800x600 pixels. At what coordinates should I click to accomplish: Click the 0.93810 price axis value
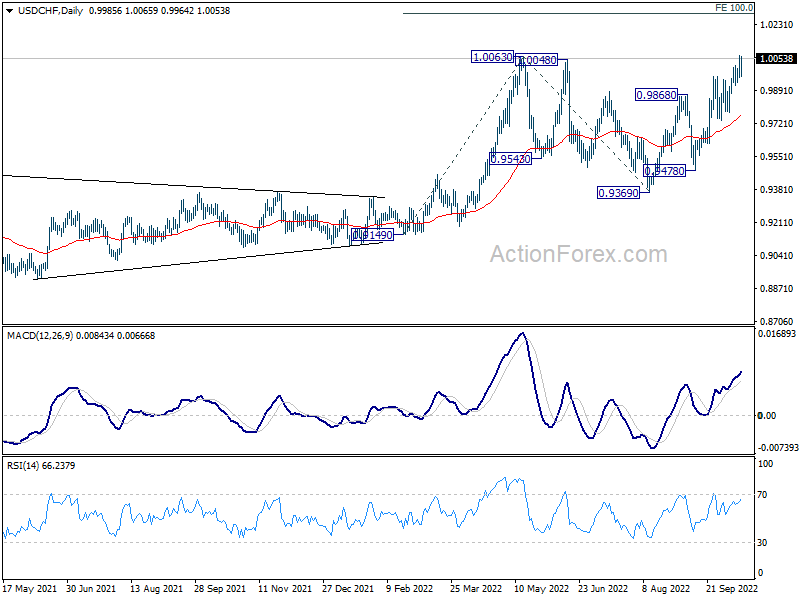pyautogui.click(x=777, y=190)
